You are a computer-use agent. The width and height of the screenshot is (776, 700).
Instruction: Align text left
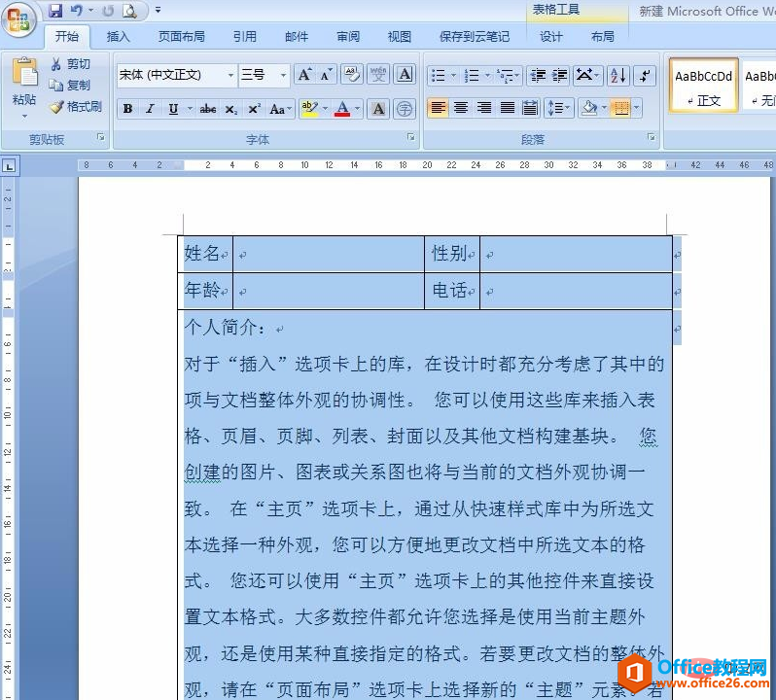[x=438, y=108]
